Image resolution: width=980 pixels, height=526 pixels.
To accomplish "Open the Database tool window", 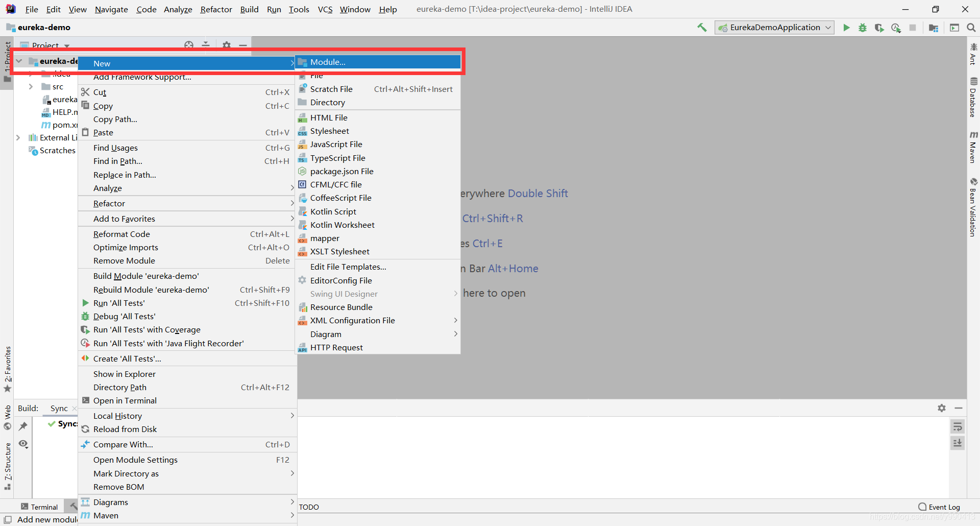I will (x=973, y=97).
